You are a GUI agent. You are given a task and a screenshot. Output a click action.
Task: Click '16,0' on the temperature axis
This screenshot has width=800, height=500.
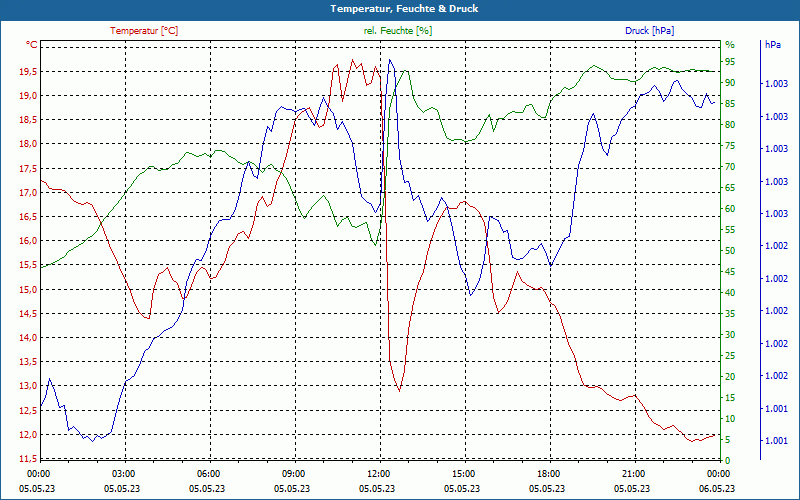[x=28, y=241]
